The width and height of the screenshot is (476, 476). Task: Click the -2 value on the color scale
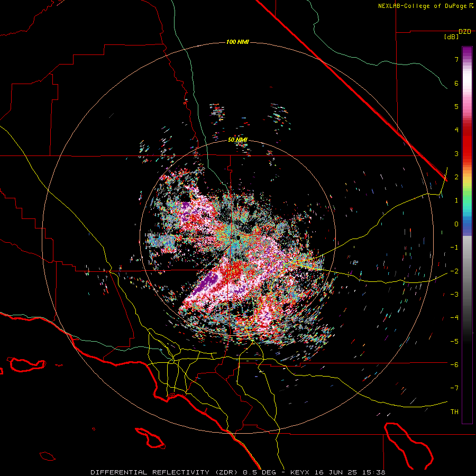point(454,271)
